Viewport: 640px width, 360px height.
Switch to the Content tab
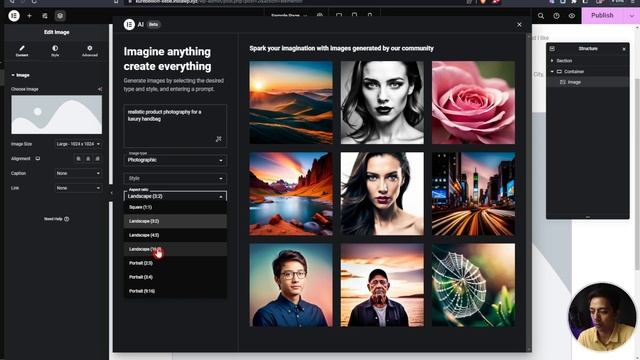[22, 51]
